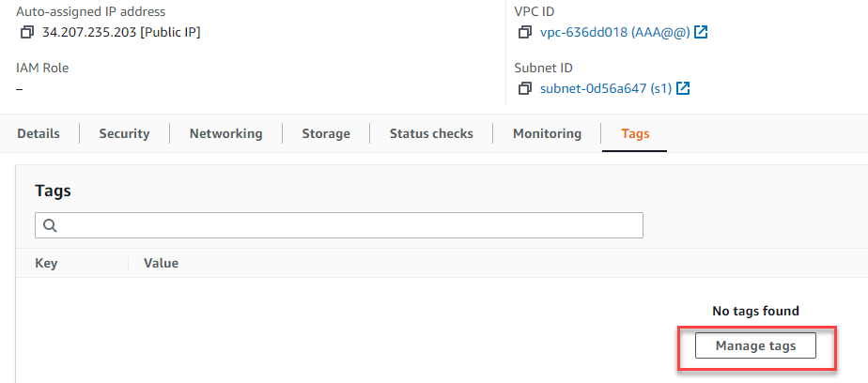
Task: Sort tags by Key column header
Action: pos(46,263)
